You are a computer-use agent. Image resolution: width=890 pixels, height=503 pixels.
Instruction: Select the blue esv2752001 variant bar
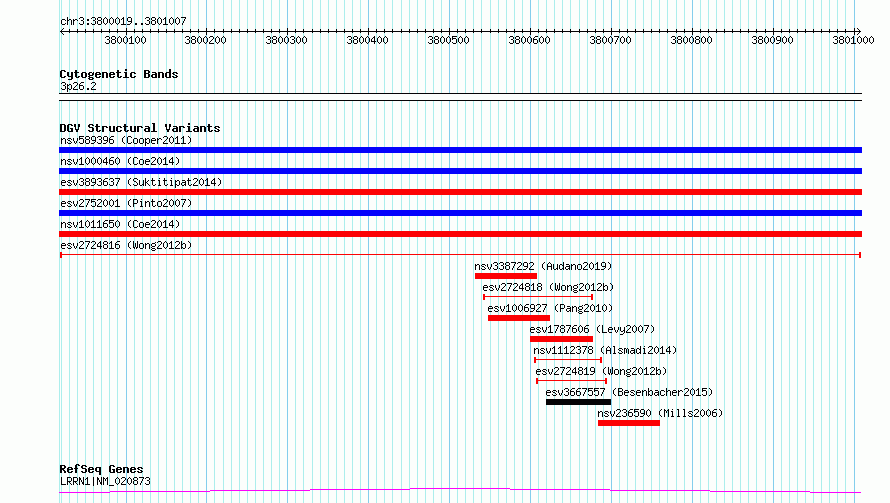click(460, 213)
